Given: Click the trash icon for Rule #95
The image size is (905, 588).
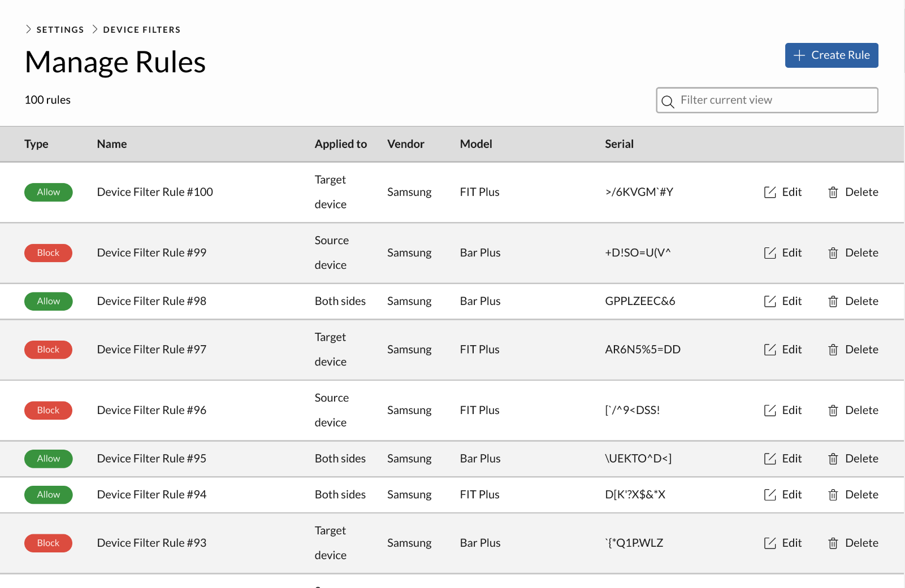Looking at the screenshot, I should (x=833, y=459).
